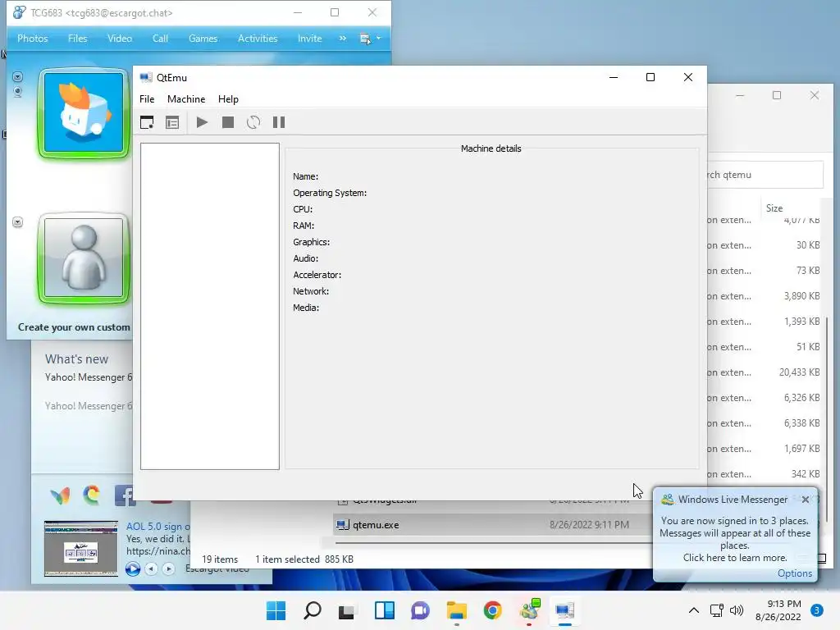Screen dimensions: 840x630
Task: Open the notification count badge
Action: coord(816,610)
